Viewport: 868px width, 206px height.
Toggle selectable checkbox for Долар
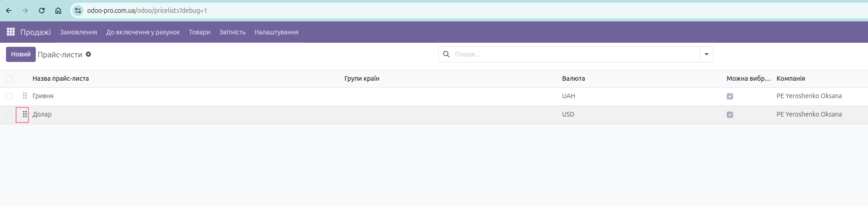click(730, 115)
